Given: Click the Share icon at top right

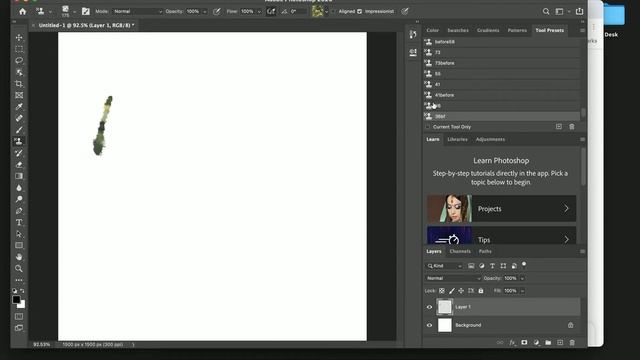Looking at the screenshot, I should click(x=579, y=11).
